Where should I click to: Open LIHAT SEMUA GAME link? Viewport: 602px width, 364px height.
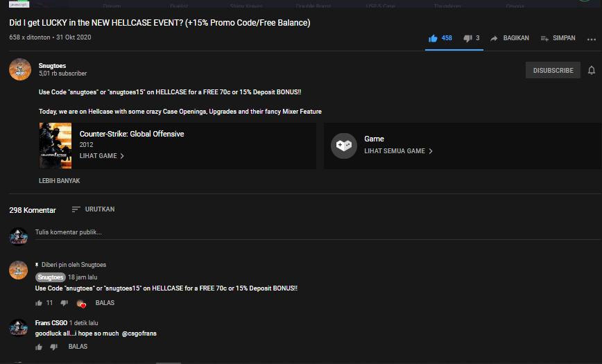click(x=399, y=151)
